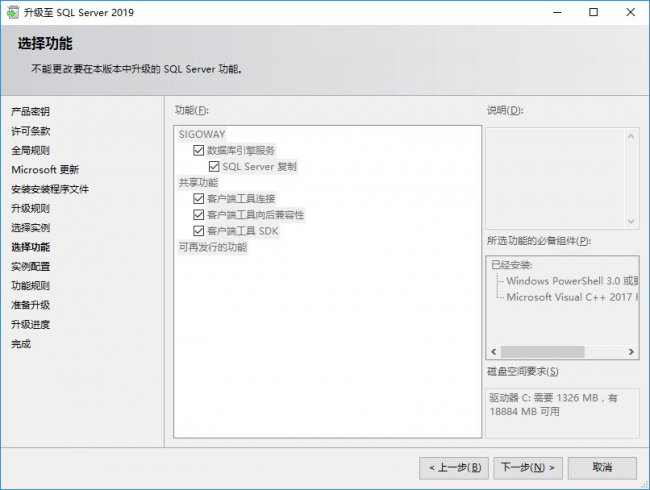This screenshot has width=650, height=490.
Task: Click the window resize grip in the corner
Action: point(645,485)
